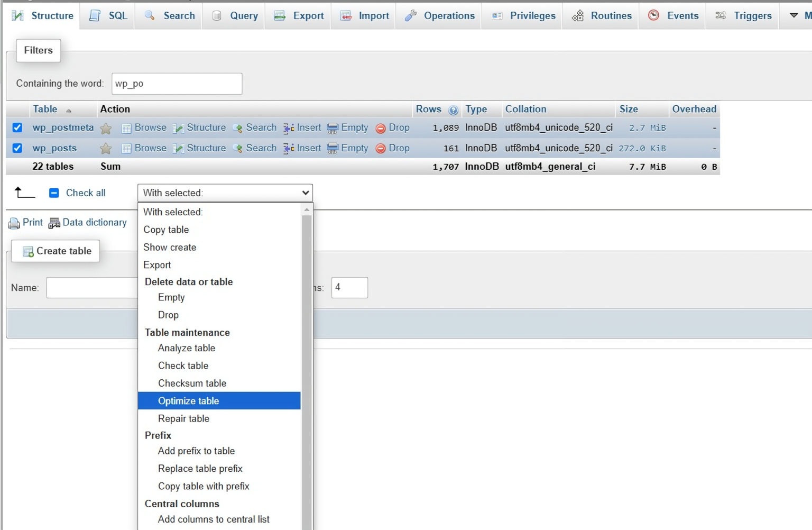This screenshot has width=812, height=530.
Task: Click the Create table button
Action: click(x=55, y=251)
